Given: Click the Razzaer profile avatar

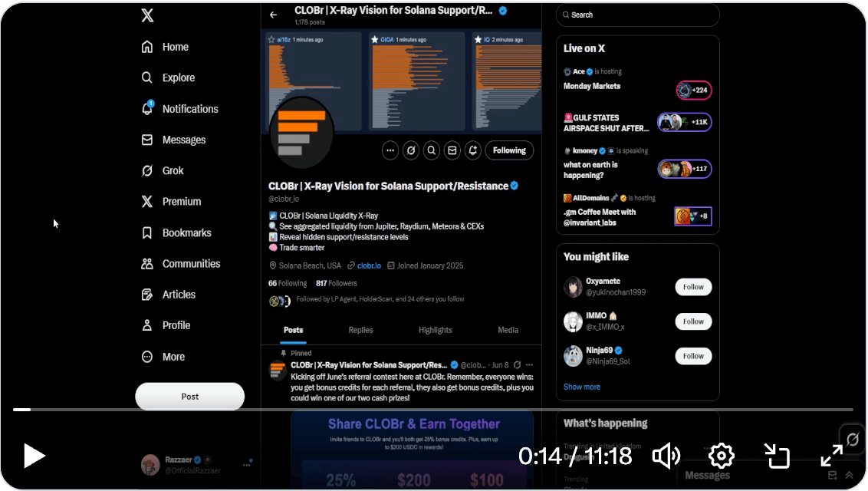Looking at the screenshot, I should pos(150,465).
